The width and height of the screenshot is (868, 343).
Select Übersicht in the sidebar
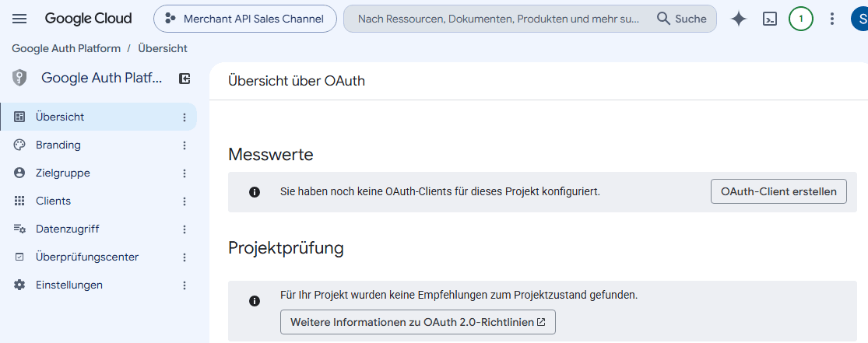click(99, 117)
